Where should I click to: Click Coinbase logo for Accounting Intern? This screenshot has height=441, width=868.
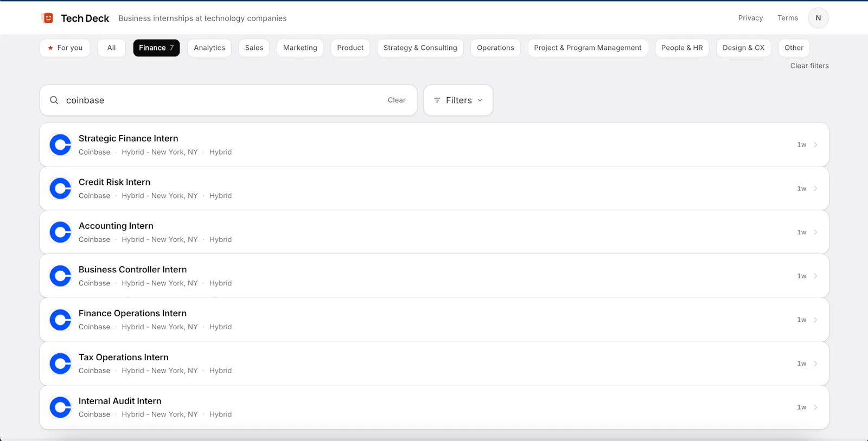[x=60, y=232]
